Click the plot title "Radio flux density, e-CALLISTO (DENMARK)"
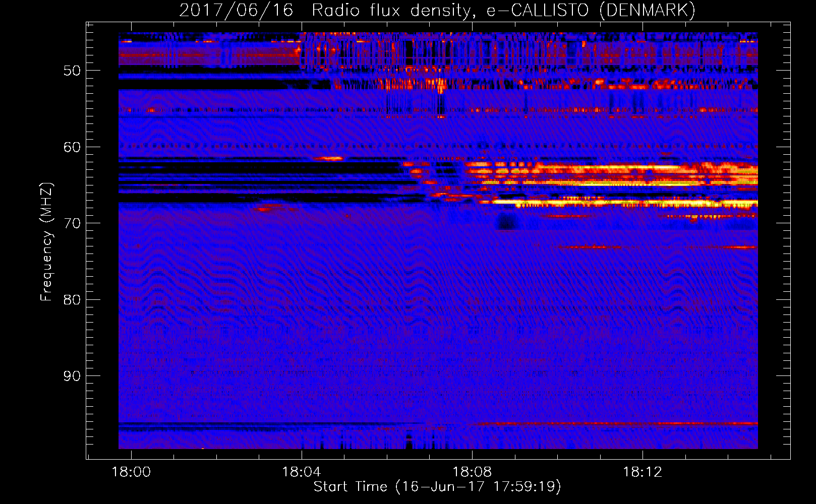Image resolution: width=816 pixels, height=504 pixels. [504, 10]
